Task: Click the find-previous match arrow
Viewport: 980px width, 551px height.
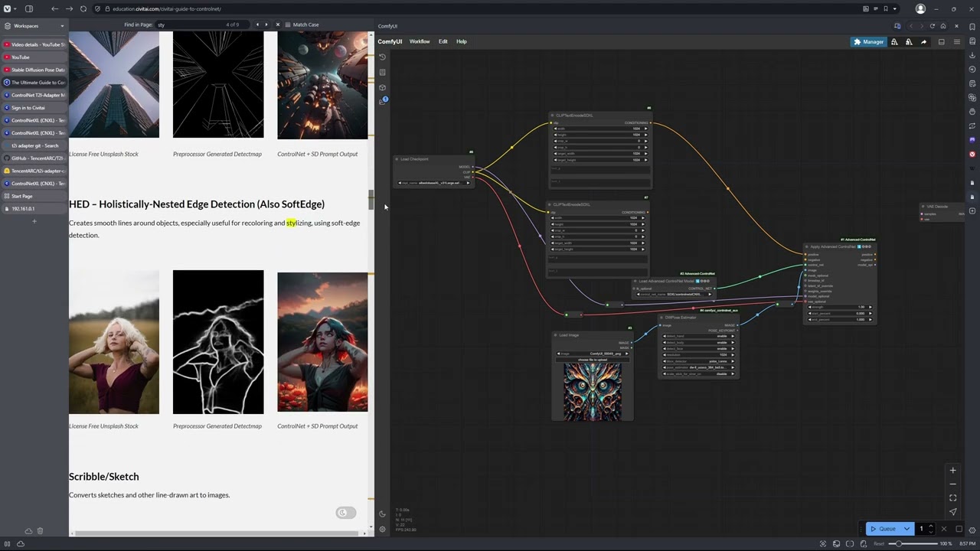Action: point(257,24)
